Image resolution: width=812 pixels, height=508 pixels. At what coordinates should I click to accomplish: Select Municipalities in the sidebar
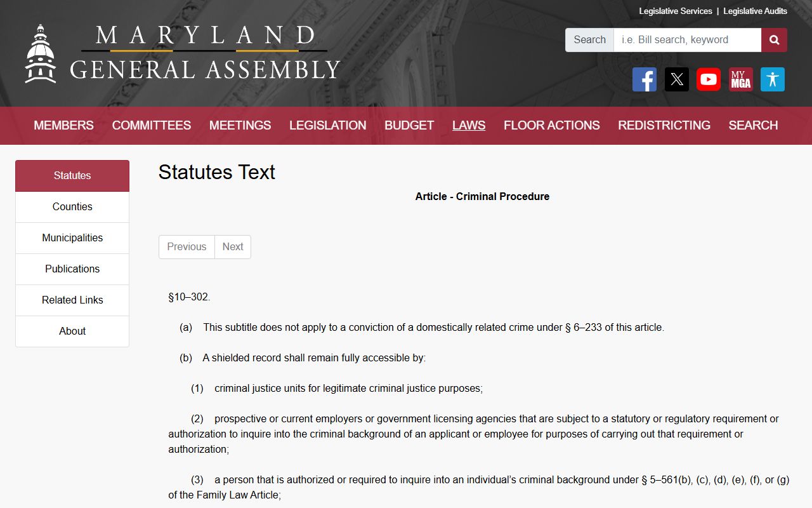point(72,238)
